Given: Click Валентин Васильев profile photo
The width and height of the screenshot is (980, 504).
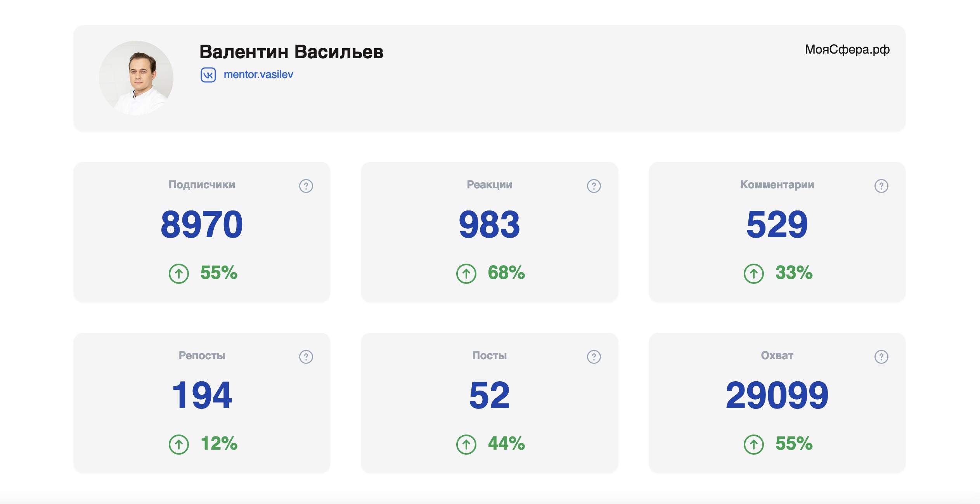Looking at the screenshot, I should coord(136,78).
